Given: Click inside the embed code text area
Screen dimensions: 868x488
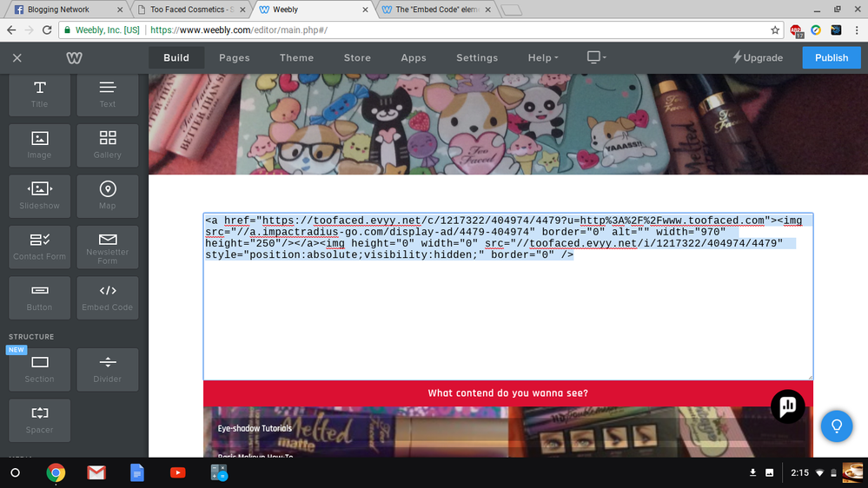Looking at the screenshot, I should tap(508, 297).
